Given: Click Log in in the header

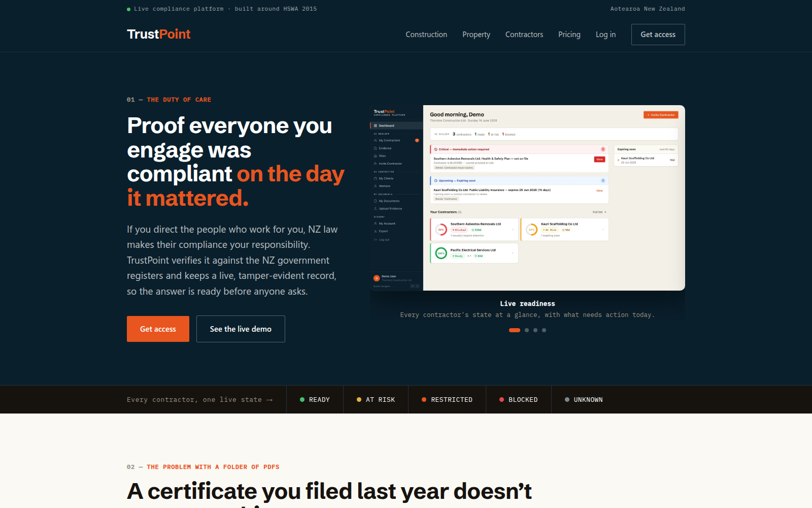Looking at the screenshot, I should (x=605, y=35).
